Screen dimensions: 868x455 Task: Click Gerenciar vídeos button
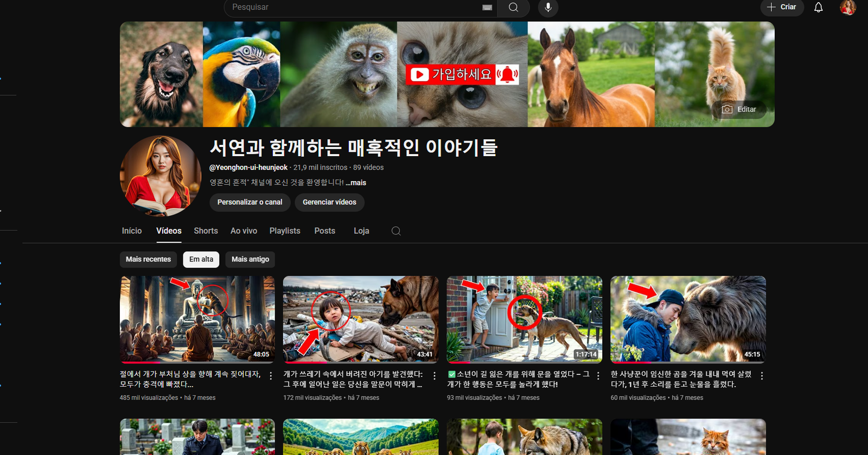329,202
